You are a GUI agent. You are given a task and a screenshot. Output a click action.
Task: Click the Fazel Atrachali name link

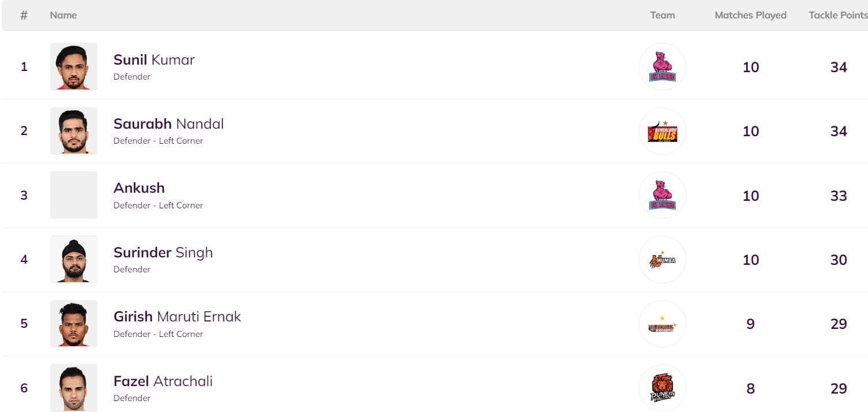pos(163,381)
